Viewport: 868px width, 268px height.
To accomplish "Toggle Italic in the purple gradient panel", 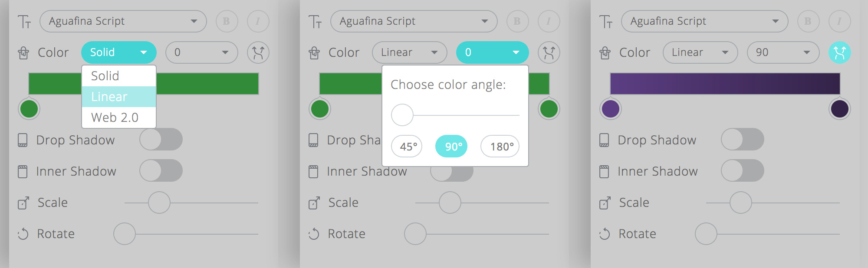I will [839, 21].
